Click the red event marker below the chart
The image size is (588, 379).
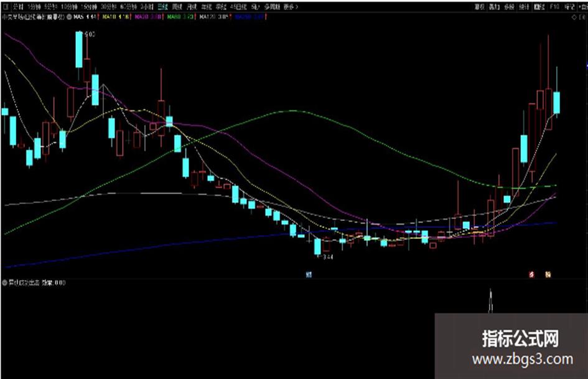pos(531,274)
